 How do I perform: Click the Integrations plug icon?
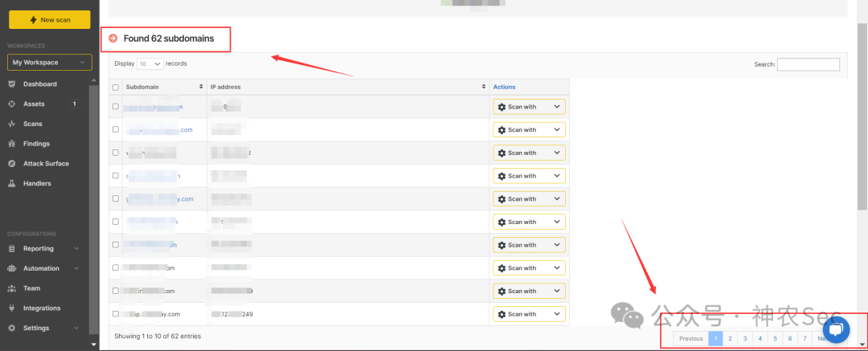click(11, 308)
